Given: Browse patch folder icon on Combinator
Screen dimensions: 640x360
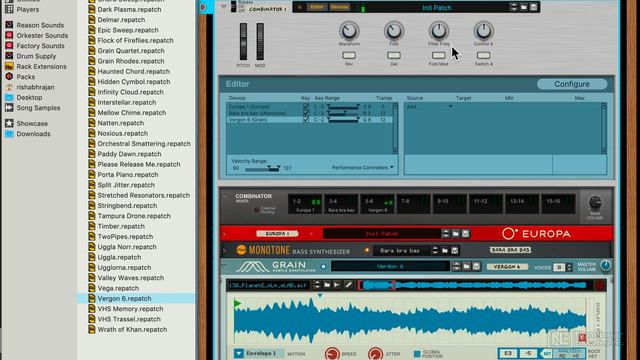Looking at the screenshot, I should pos(524,7).
